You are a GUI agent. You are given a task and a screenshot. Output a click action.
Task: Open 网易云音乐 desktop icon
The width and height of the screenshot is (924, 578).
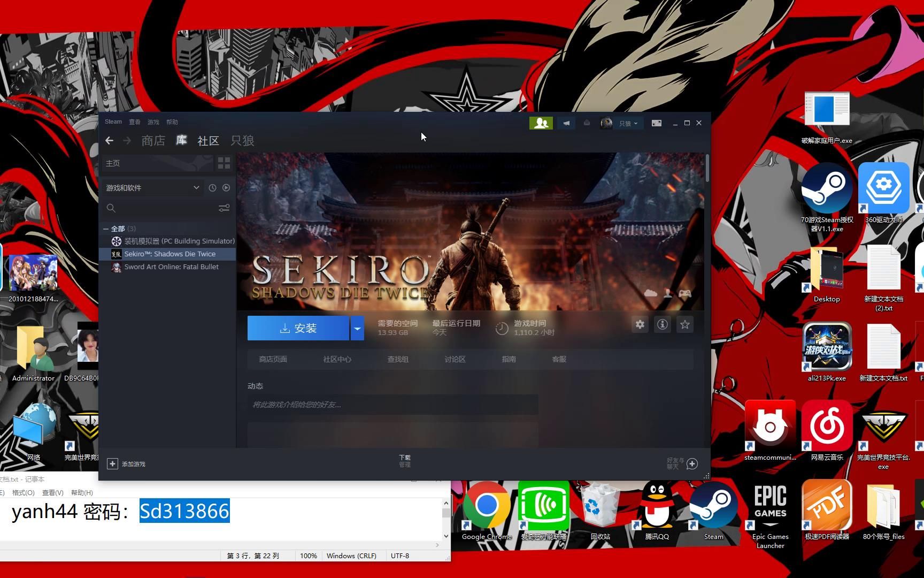pyautogui.click(x=827, y=431)
